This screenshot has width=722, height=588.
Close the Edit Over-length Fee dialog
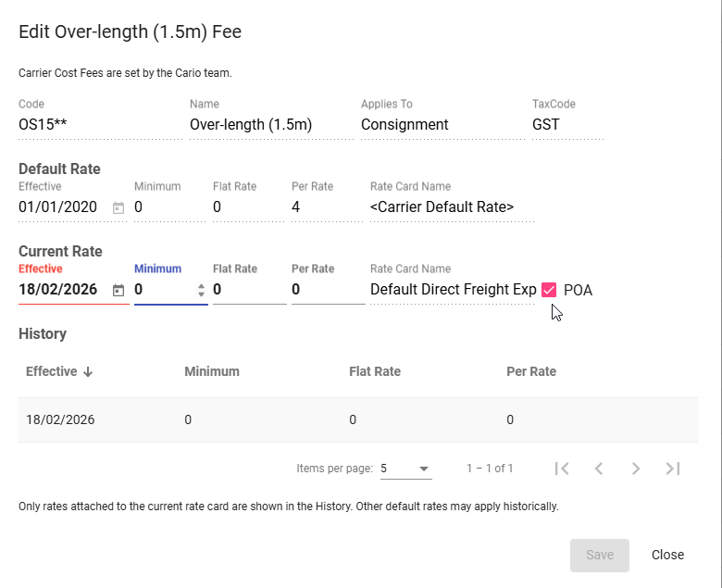point(667,556)
